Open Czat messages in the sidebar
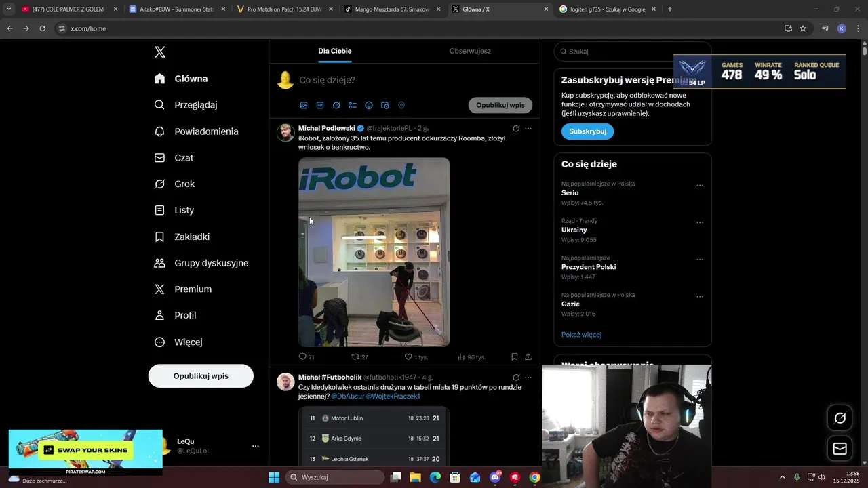This screenshot has height=488, width=868. (x=174, y=157)
